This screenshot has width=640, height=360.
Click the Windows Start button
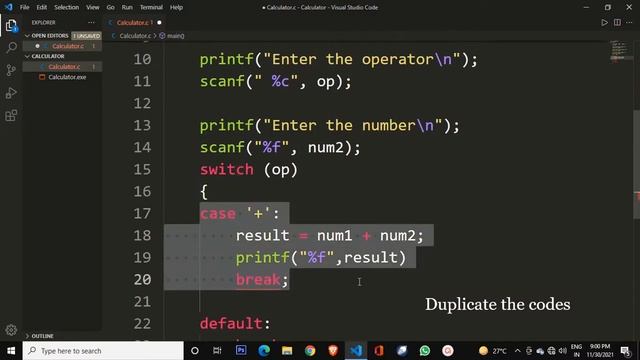(11, 351)
